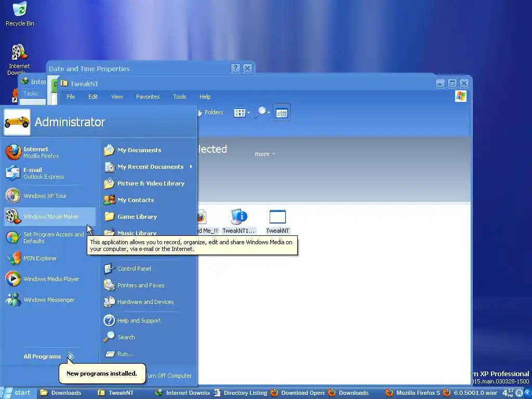
Task: Open the Recycle Bin desktop icon
Action: click(20, 14)
